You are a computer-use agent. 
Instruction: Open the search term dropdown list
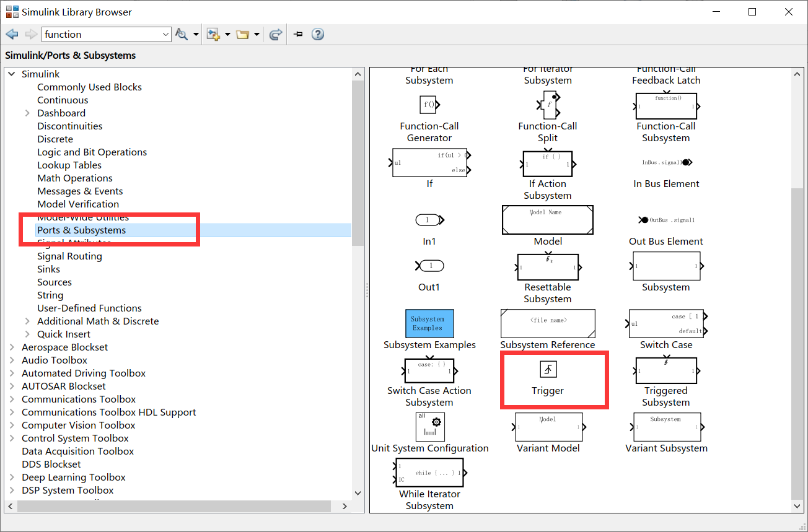[x=165, y=35]
